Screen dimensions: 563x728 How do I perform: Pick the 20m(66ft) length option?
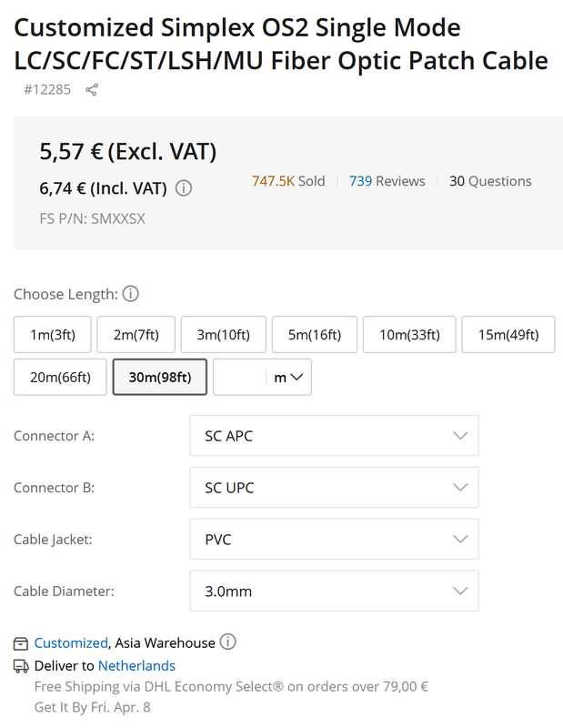[60, 377]
